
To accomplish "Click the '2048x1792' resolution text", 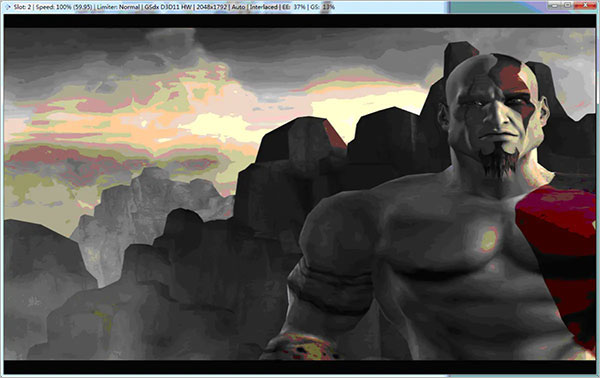I will click(x=212, y=7).
